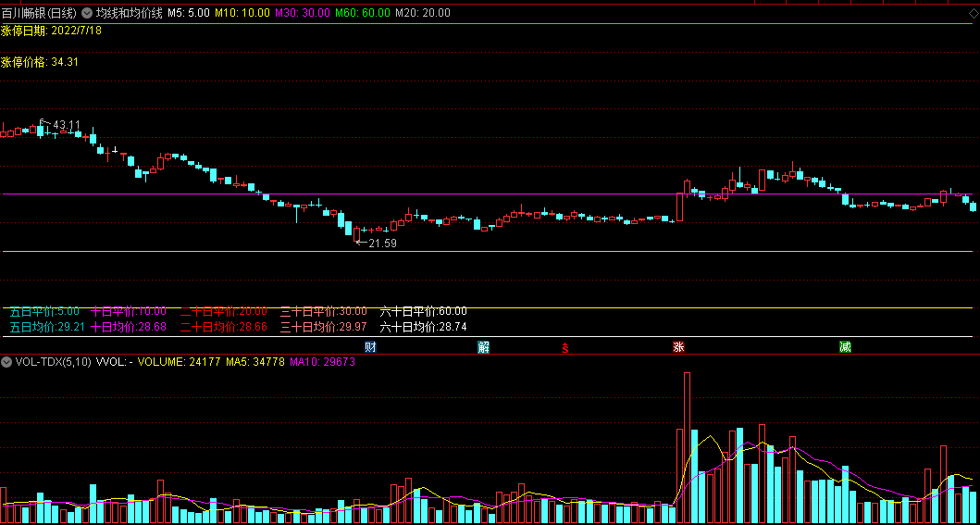Click 十日平价:10.00 label
980x525 pixels.
[x=129, y=311]
